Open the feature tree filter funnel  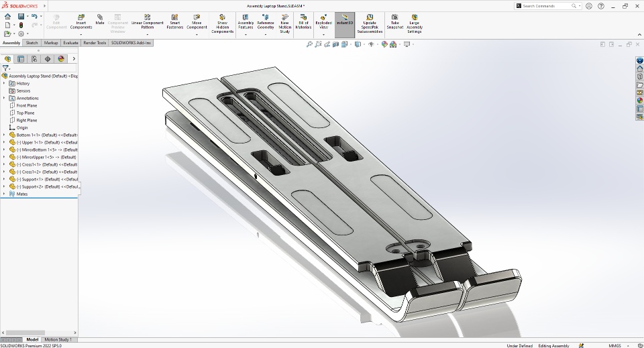point(5,68)
